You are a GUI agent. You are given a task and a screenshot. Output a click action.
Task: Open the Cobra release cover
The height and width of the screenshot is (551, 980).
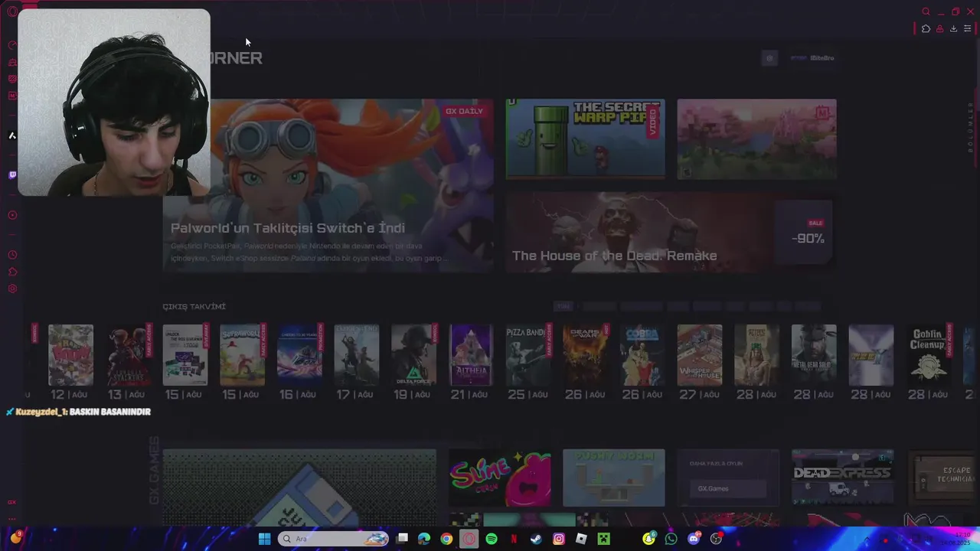[x=642, y=355]
